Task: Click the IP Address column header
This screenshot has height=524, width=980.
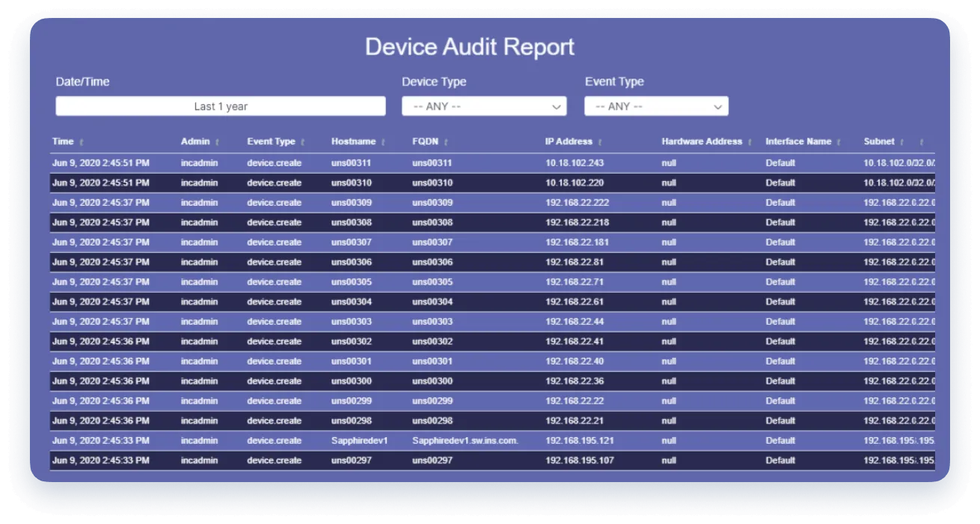Action: (569, 141)
